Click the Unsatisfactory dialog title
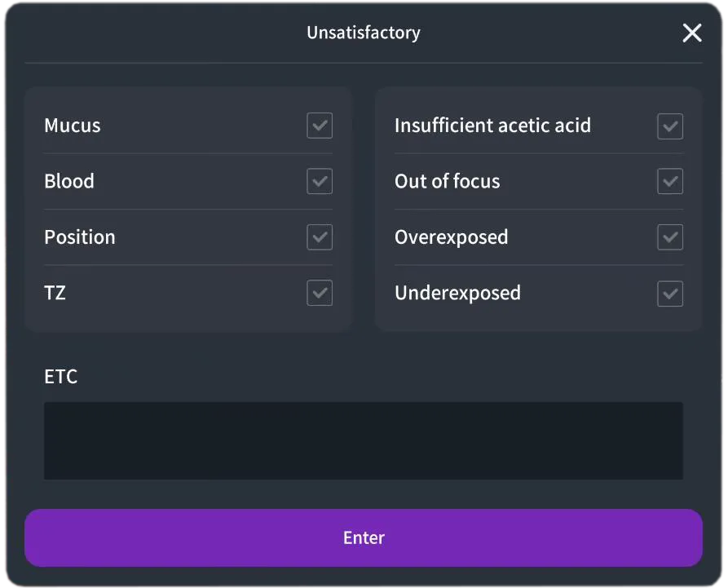This screenshot has height=588, width=728. tap(363, 33)
